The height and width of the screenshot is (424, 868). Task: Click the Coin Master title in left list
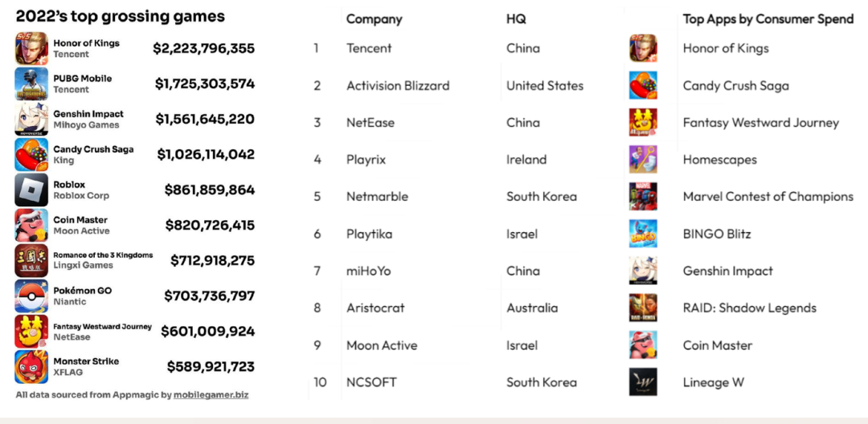tap(80, 220)
